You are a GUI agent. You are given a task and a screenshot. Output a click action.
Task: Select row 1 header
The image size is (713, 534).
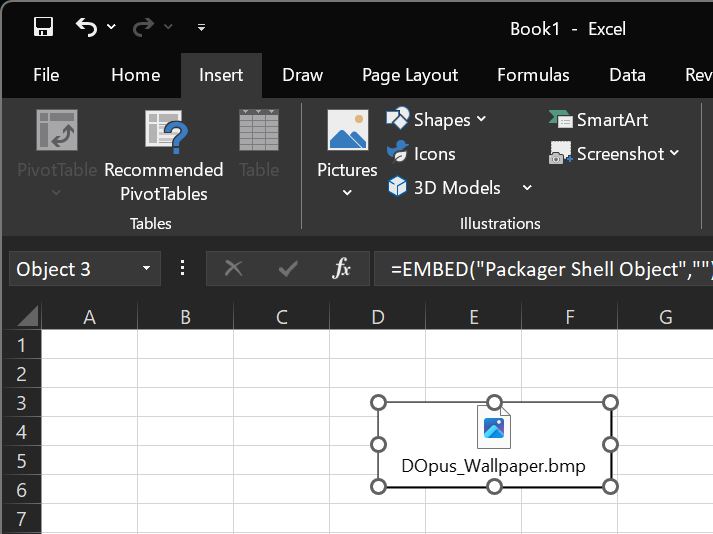[21, 345]
